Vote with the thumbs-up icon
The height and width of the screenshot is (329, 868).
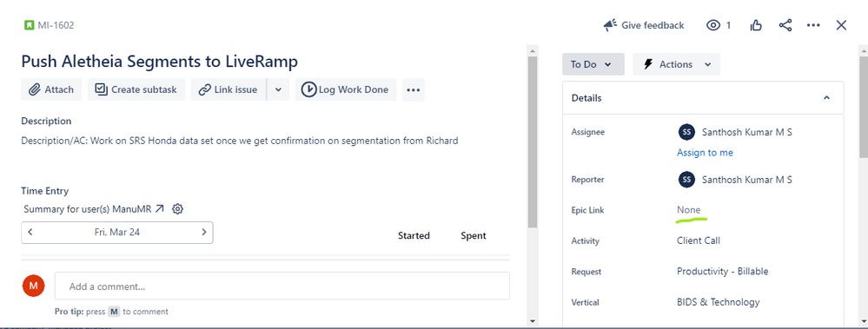point(756,25)
